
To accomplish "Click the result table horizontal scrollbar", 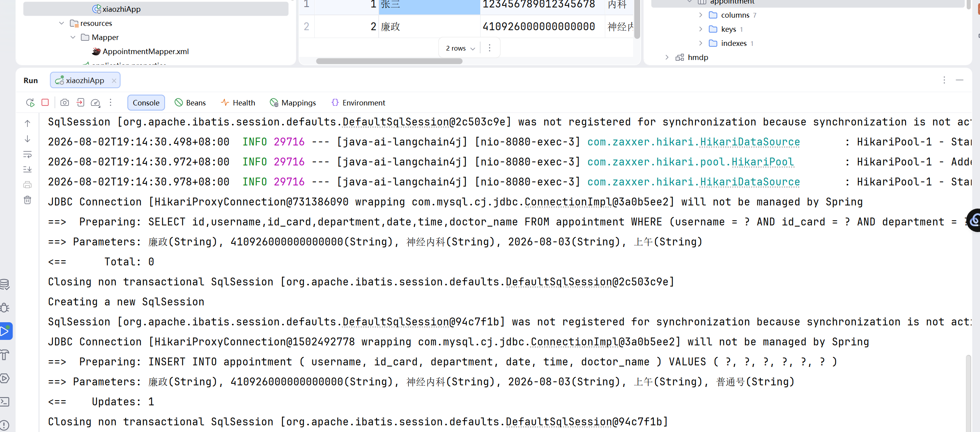I will [x=389, y=61].
